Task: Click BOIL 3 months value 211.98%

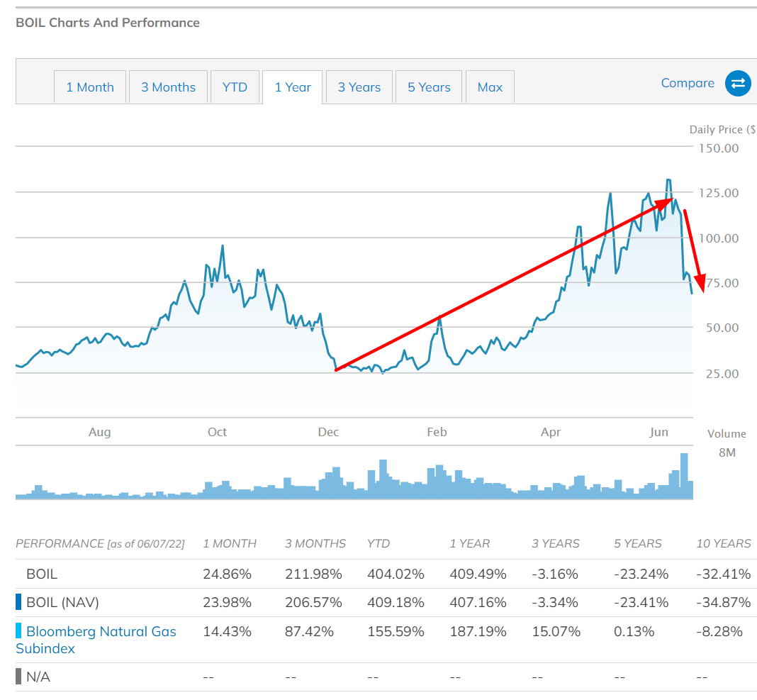Action: (313, 574)
